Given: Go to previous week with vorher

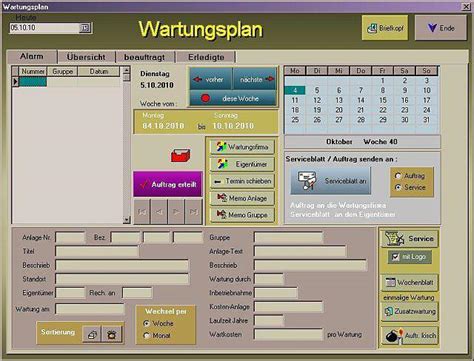Looking at the screenshot, I should tap(210, 79).
